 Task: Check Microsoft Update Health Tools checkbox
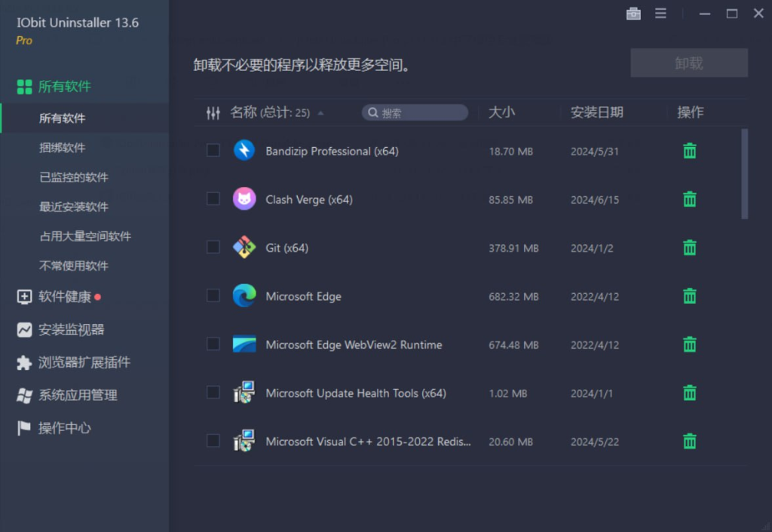(213, 393)
